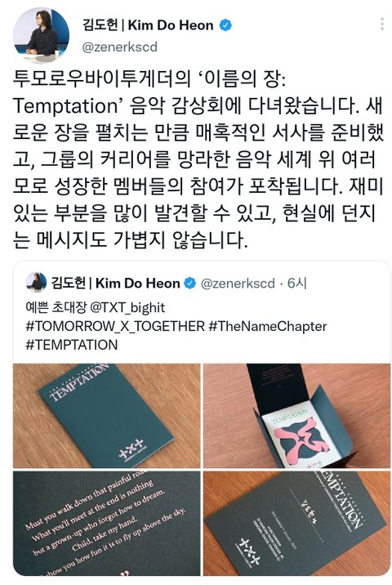Open the quoted tweet text 예쁜 초대장
The image size is (392, 585).
point(56,307)
